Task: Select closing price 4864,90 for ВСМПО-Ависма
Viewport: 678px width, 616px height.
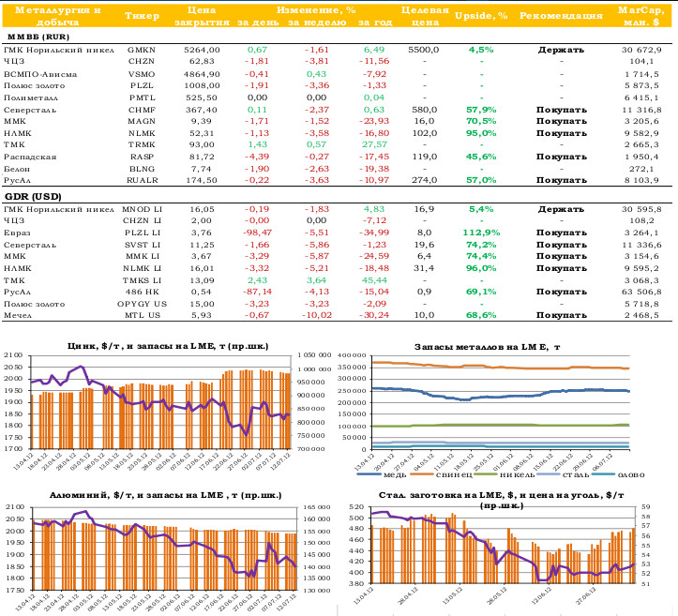Action: pyautogui.click(x=202, y=74)
